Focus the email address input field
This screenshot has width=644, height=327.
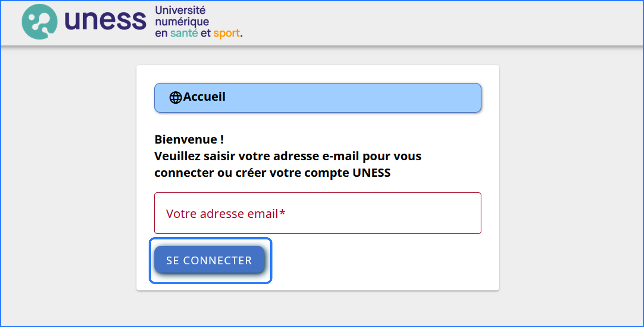coord(317,213)
